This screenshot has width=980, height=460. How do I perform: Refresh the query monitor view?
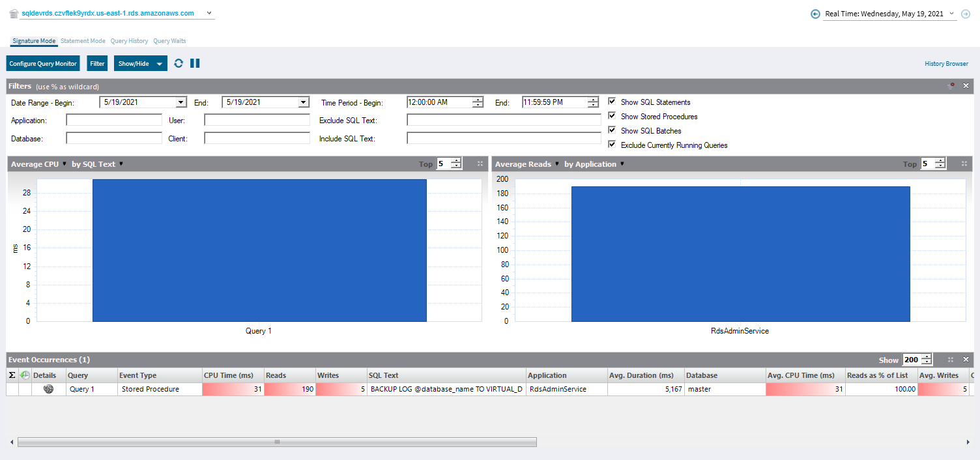[179, 63]
